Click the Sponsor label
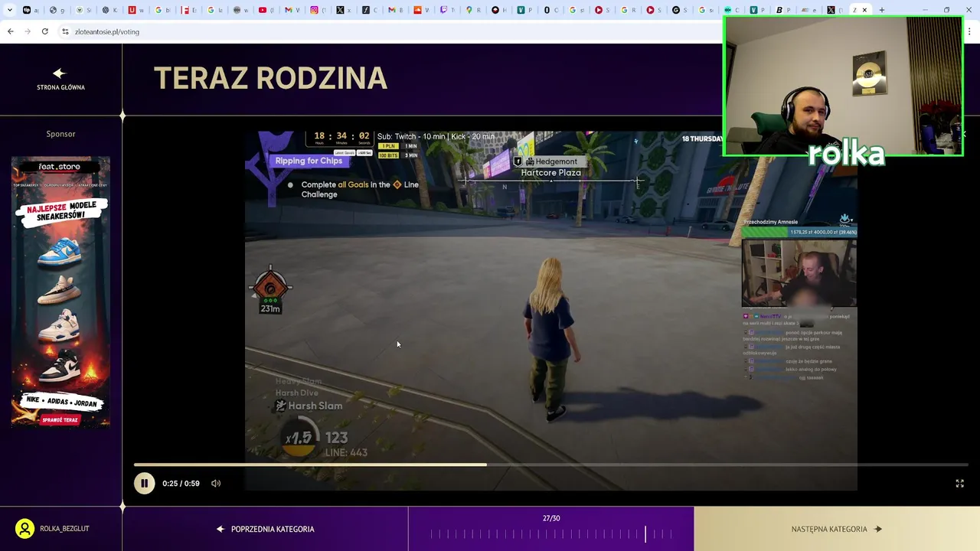Viewport: 980px width, 551px height. pos(60,134)
